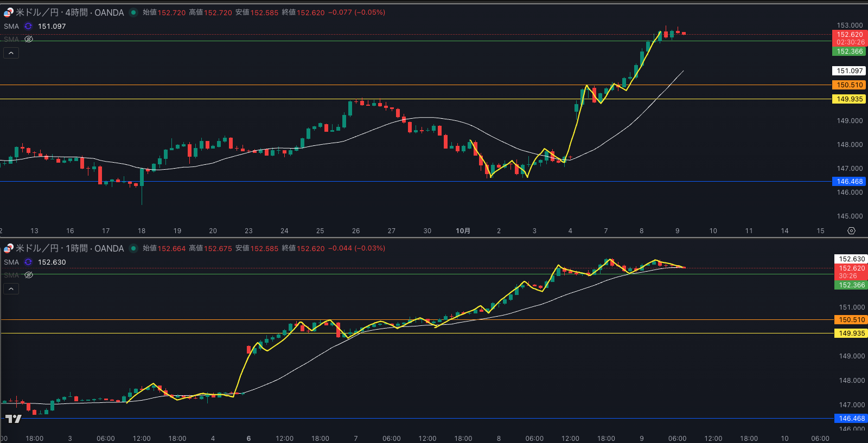Collapse the indicator legend on 4-hour chart

[11, 53]
